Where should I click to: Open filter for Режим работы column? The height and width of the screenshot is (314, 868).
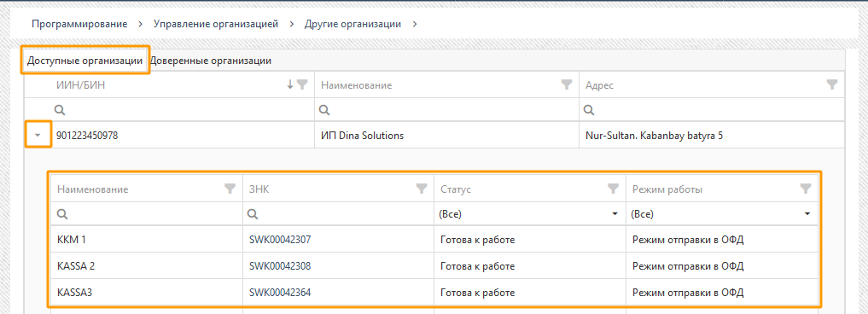[x=806, y=189]
